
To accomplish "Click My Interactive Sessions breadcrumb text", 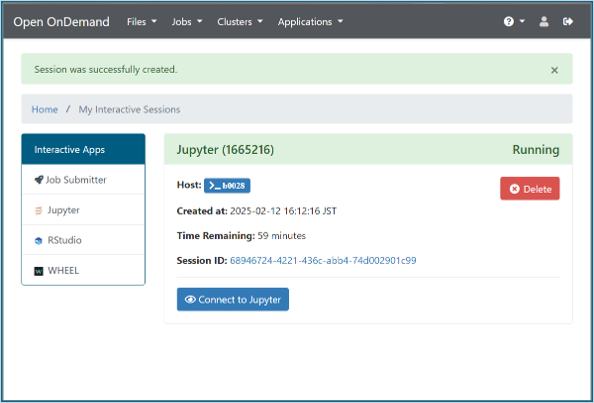I will [x=129, y=109].
